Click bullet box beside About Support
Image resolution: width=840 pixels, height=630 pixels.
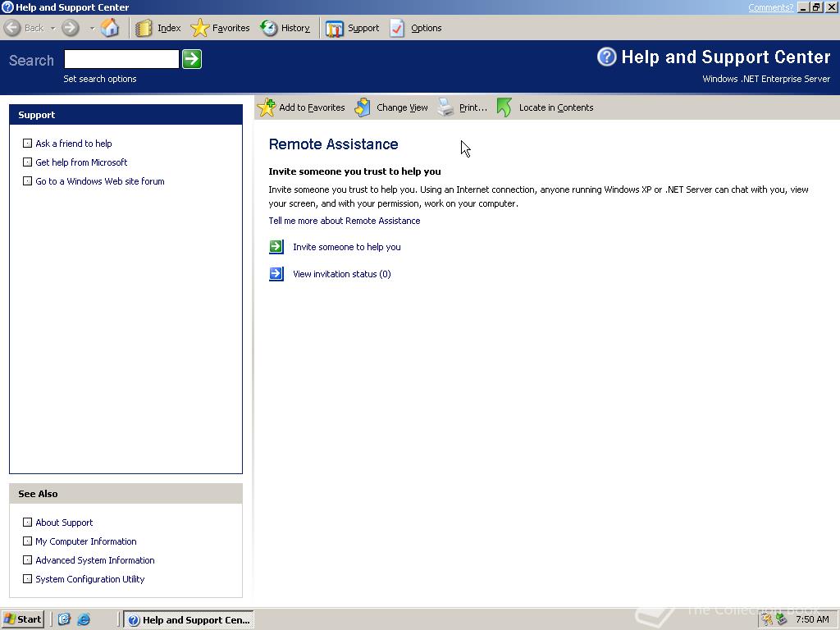27,522
